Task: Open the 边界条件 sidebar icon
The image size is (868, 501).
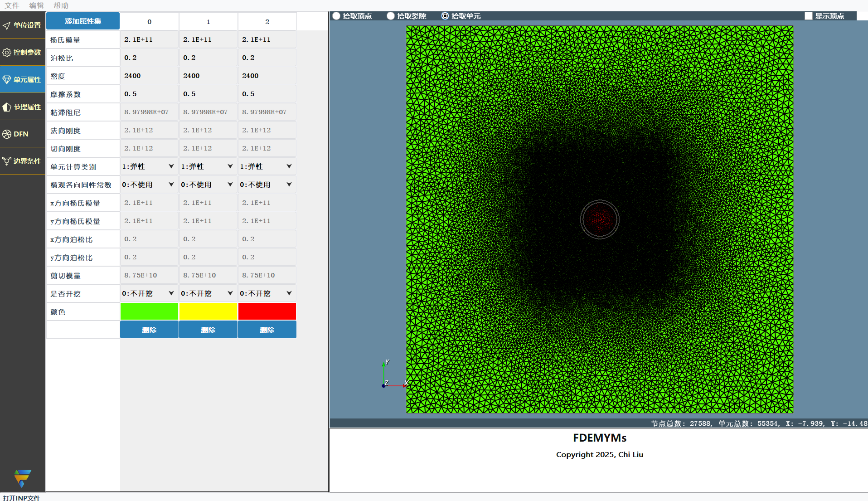Action: [x=7, y=161]
